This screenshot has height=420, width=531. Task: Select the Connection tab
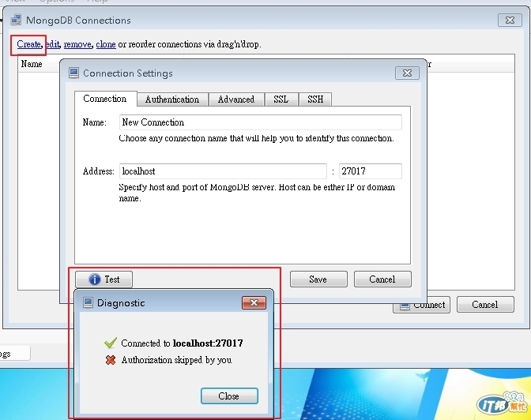[105, 99]
